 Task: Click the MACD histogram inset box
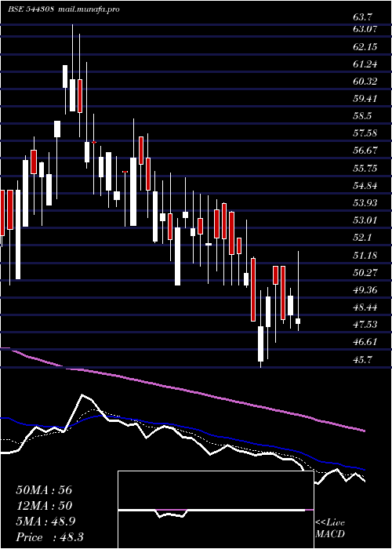click(216, 510)
